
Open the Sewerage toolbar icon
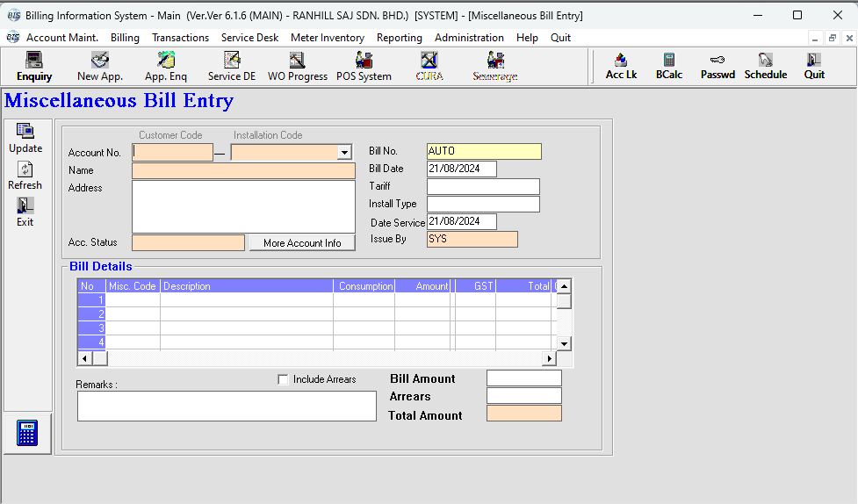coord(495,66)
